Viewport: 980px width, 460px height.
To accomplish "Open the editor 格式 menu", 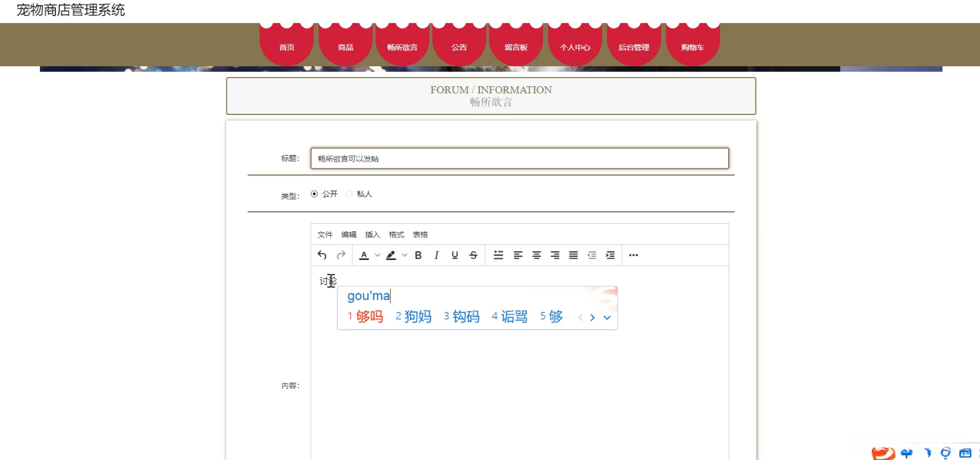I will [x=396, y=234].
